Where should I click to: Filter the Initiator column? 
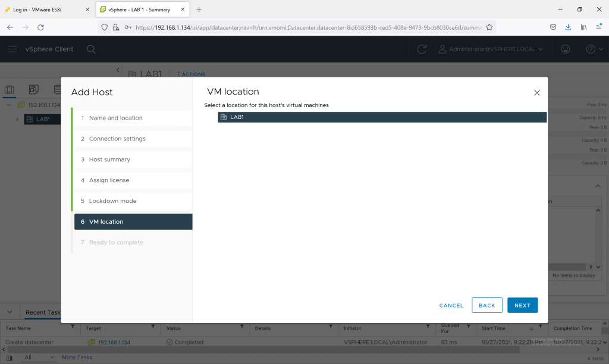(428, 327)
